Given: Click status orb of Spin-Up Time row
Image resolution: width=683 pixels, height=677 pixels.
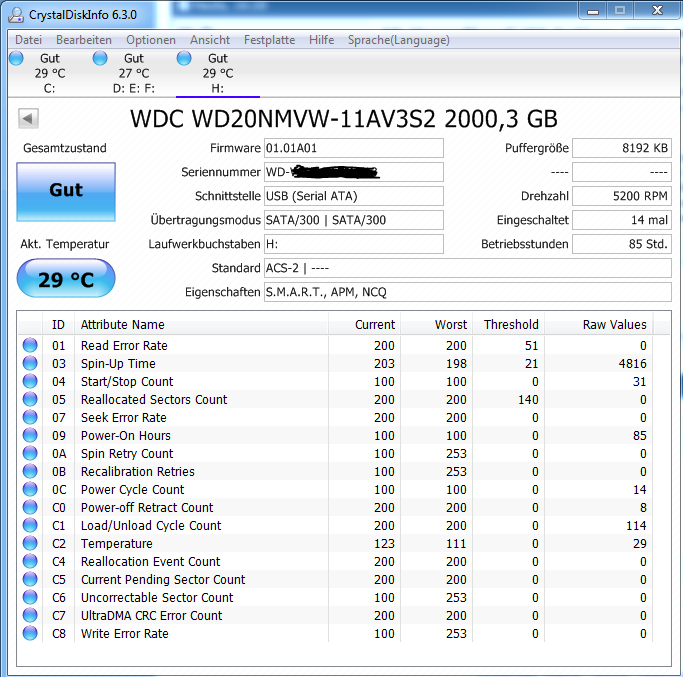Looking at the screenshot, I should coord(30,363).
